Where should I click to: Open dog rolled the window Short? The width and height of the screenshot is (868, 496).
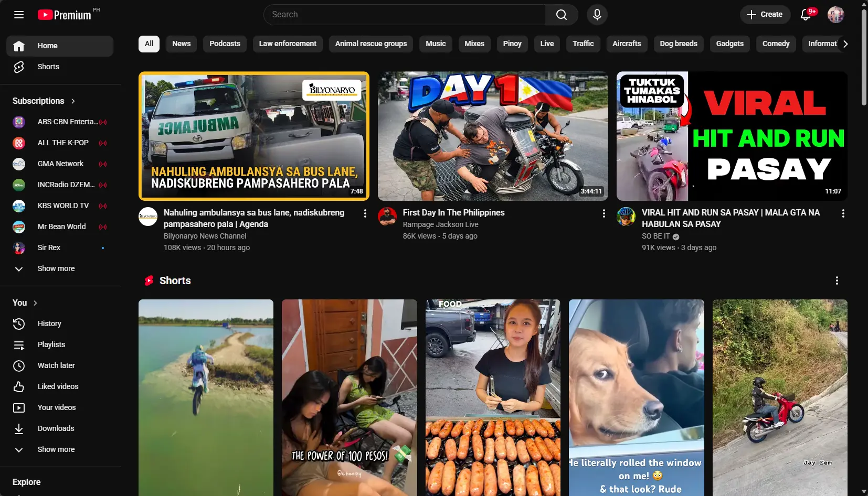point(637,397)
